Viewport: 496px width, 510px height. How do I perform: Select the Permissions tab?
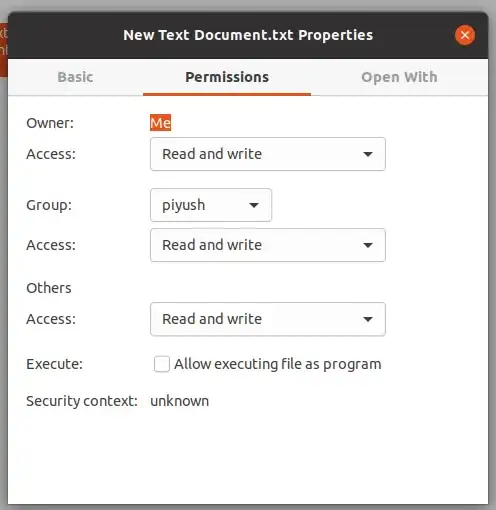point(227,77)
